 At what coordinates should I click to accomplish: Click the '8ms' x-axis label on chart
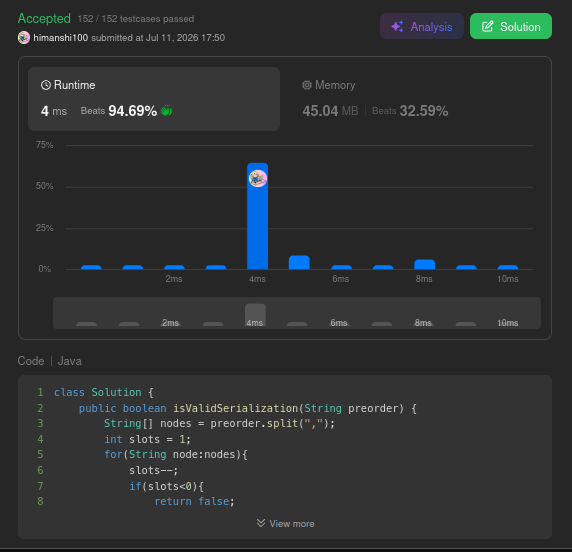[424, 279]
